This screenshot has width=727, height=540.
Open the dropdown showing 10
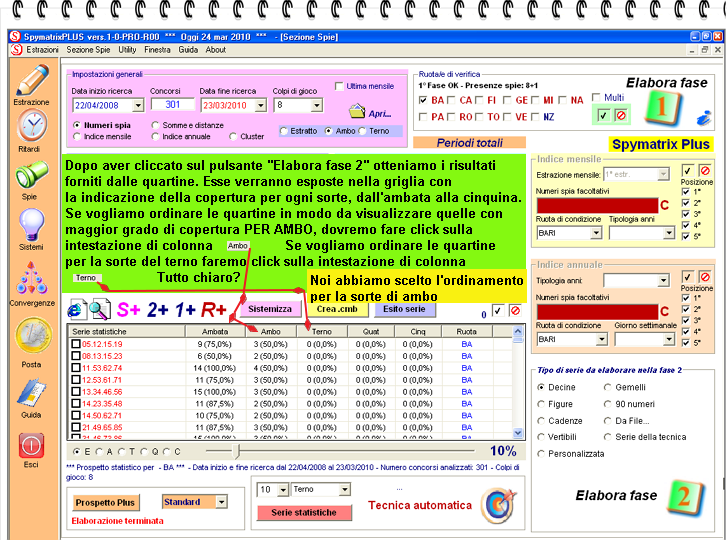283,489
